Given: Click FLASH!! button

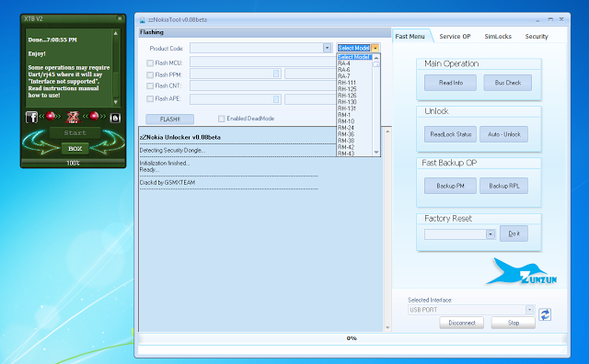Looking at the screenshot, I should 169,119.
